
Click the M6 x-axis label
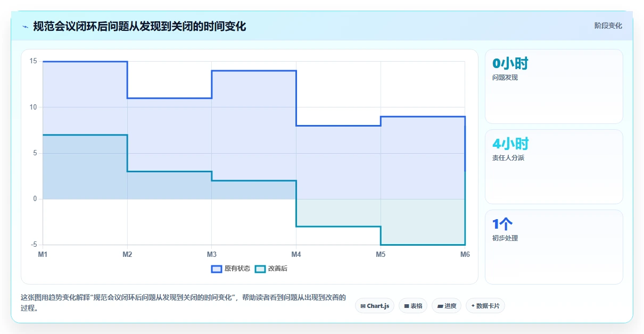click(x=465, y=255)
